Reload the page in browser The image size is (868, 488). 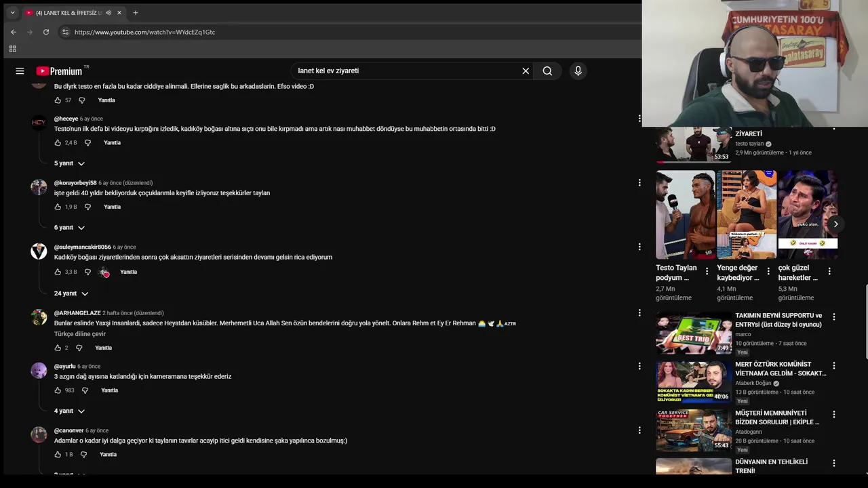click(x=46, y=32)
